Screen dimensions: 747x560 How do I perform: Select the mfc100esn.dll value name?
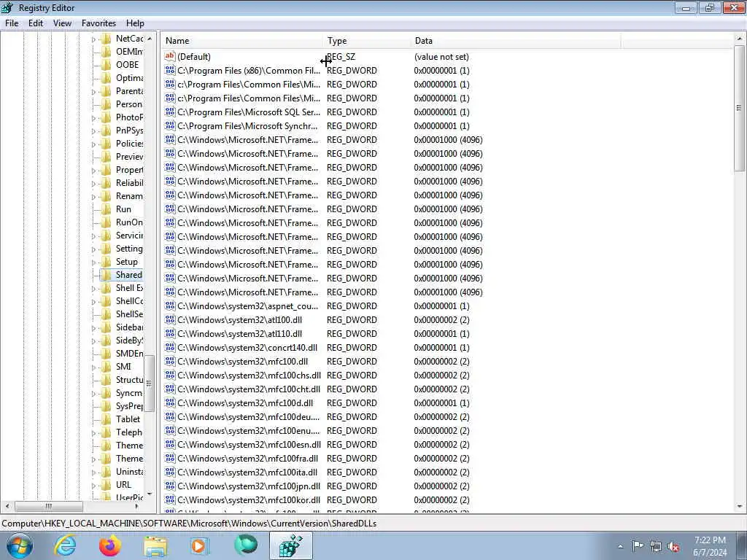(x=249, y=444)
